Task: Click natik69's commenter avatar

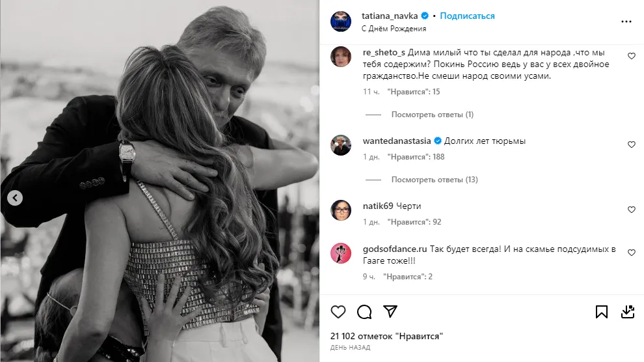Action: click(x=342, y=210)
